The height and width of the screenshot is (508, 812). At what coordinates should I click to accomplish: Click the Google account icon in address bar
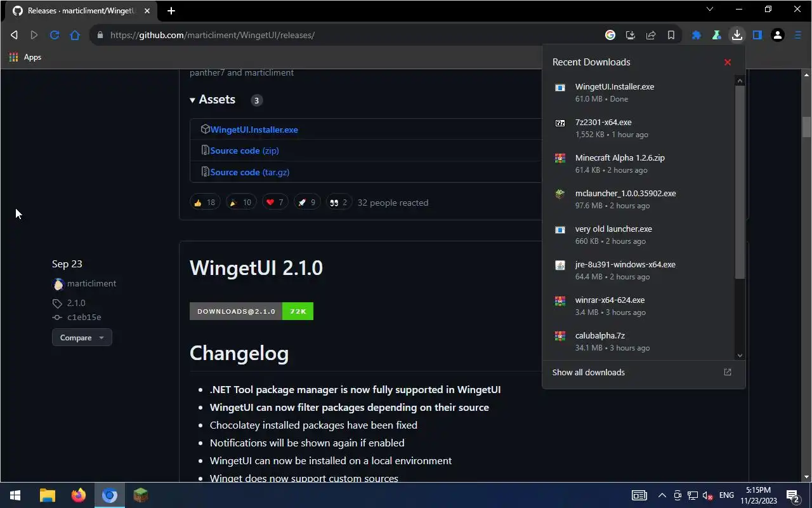coord(610,35)
